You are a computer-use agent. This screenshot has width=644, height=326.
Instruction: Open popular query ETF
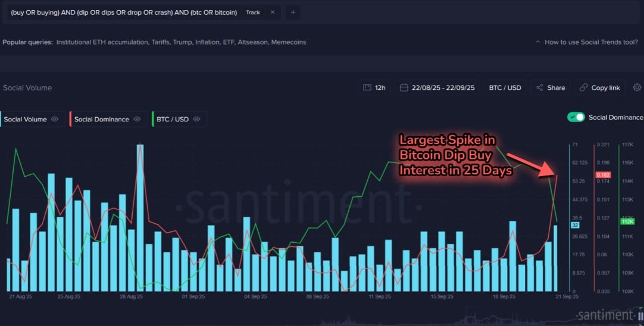pyautogui.click(x=229, y=42)
